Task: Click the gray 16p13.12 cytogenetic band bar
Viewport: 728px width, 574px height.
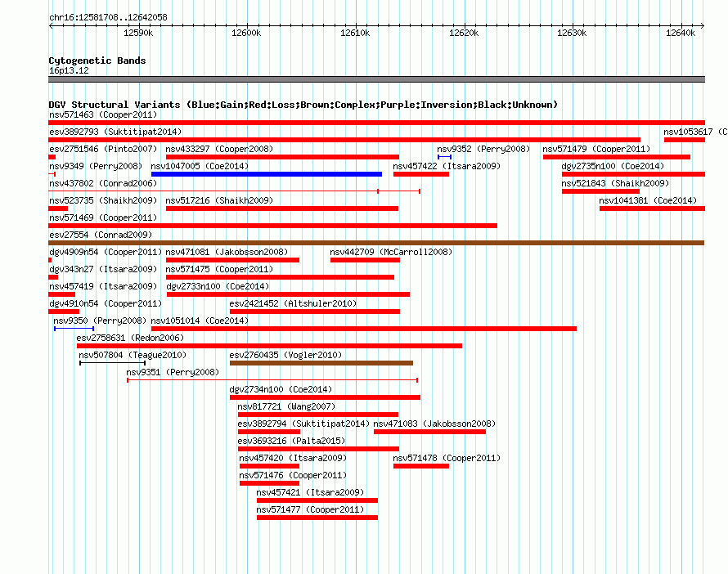Action: [x=376, y=79]
